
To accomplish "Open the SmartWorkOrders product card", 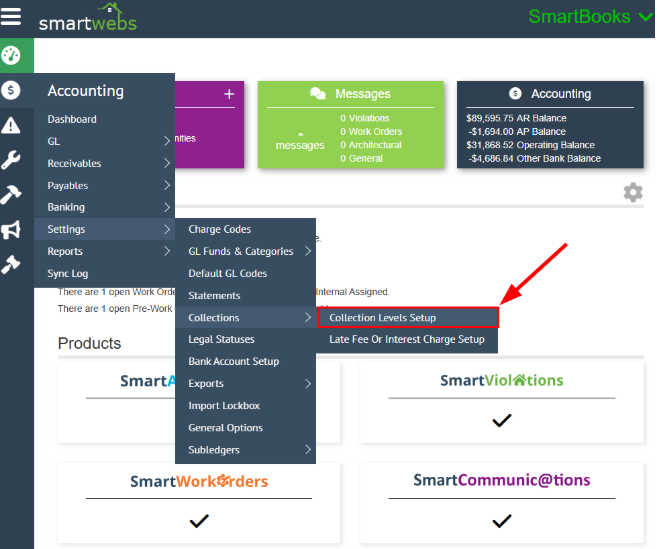I will point(199,503).
